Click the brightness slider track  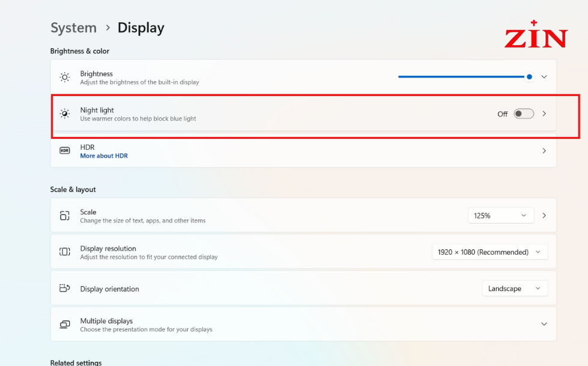pyautogui.click(x=464, y=77)
